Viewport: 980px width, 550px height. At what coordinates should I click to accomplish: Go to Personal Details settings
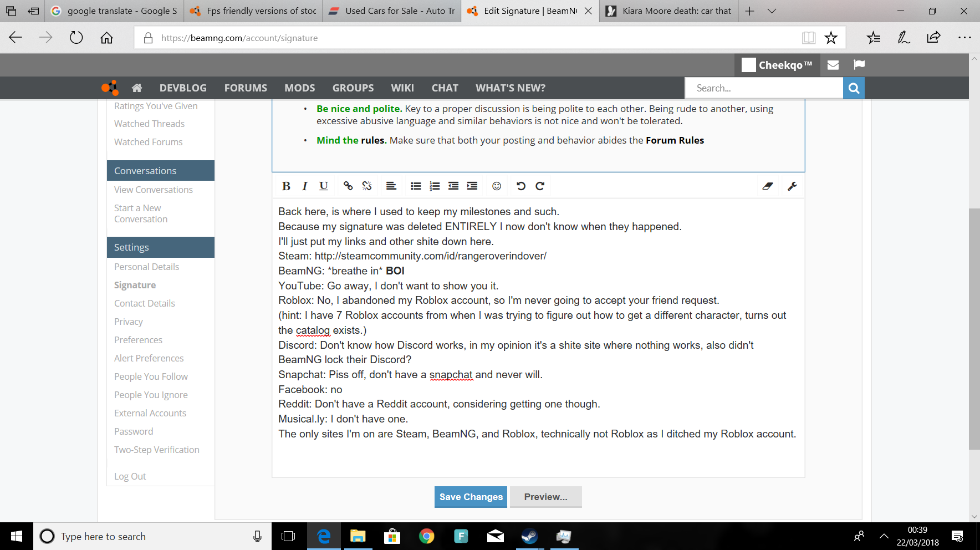pos(147,267)
